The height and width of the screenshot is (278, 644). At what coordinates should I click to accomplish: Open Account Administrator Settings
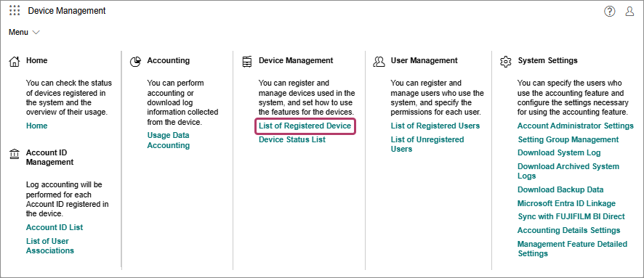576,126
